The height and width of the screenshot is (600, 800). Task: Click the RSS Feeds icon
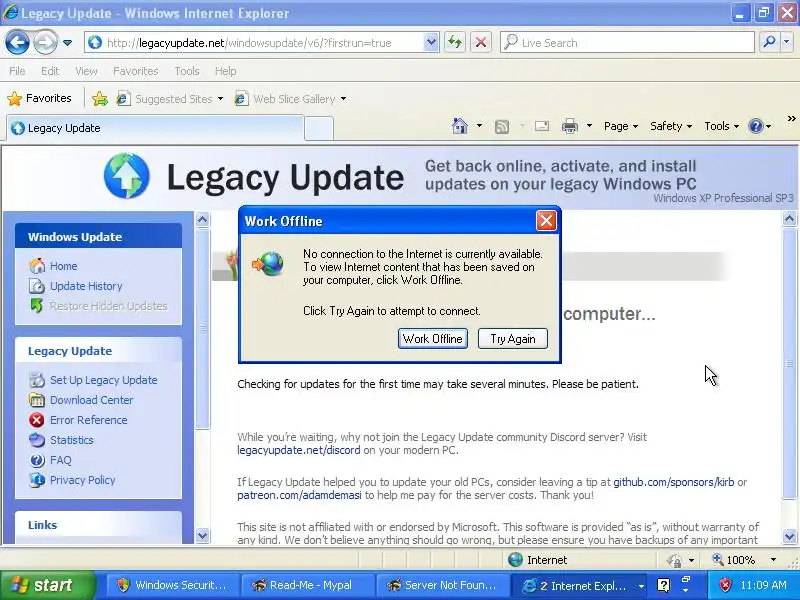502,126
